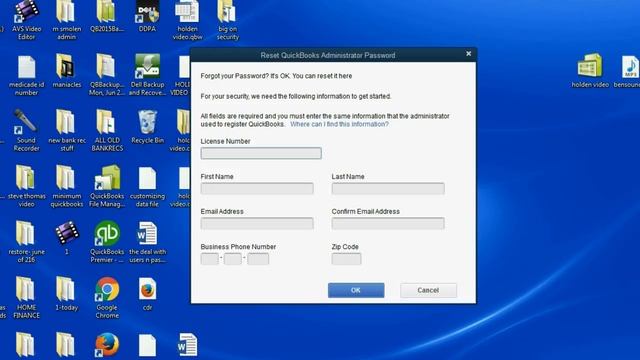The image size is (640, 360).
Task: Open the new bank rec stuff folder
Action: click(x=67, y=131)
